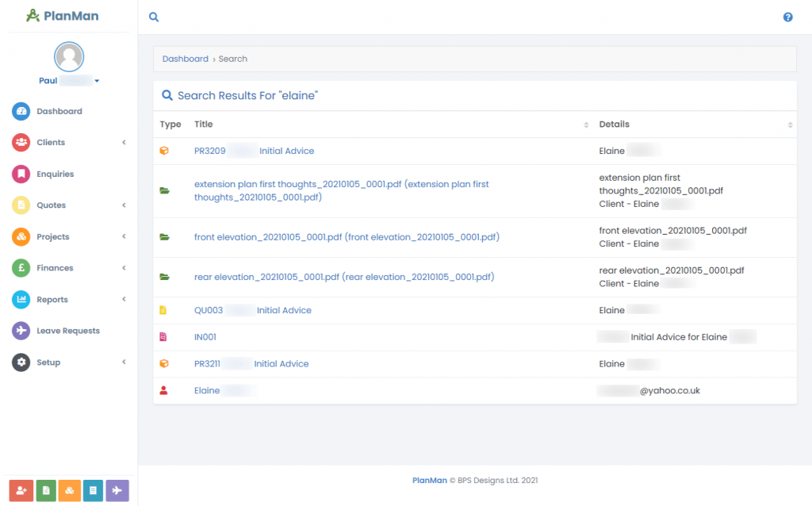
Task: Select Finances menu label
Action: (55, 268)
